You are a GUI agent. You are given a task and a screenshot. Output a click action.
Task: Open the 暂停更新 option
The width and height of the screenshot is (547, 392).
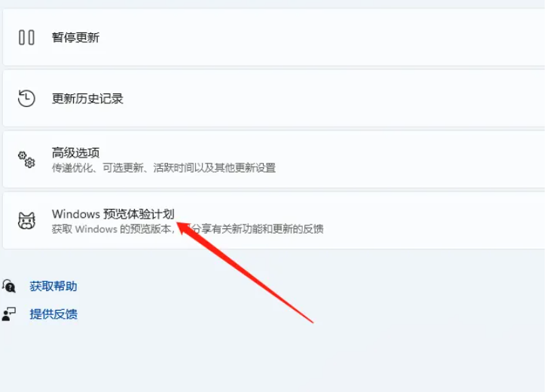(x=275, y=38)
